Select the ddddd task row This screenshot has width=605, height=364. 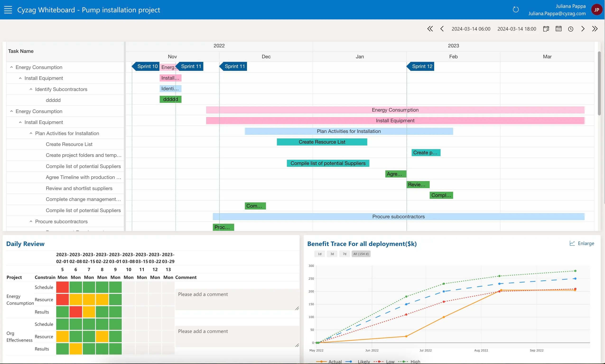pos(65,100)
